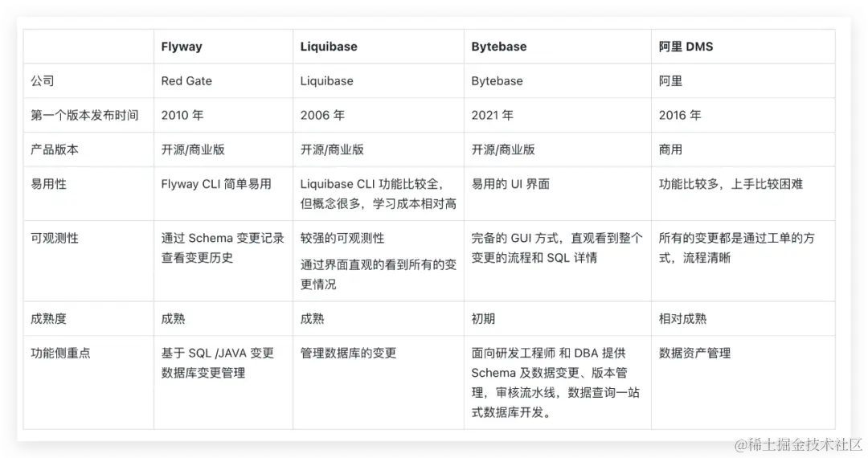This screenshot has width=868, height=458.
Task: Select the 可观测性 row label
Action: pyautogui.click(x=55, y=238)
